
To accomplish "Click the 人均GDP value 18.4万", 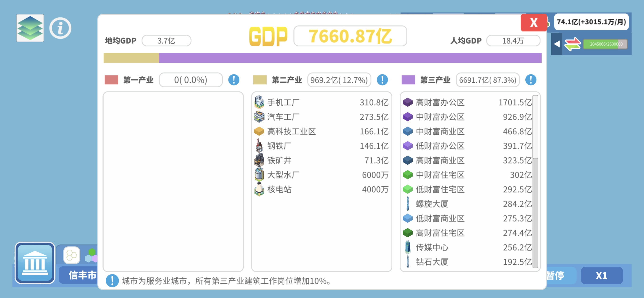I will coord(513,41).
